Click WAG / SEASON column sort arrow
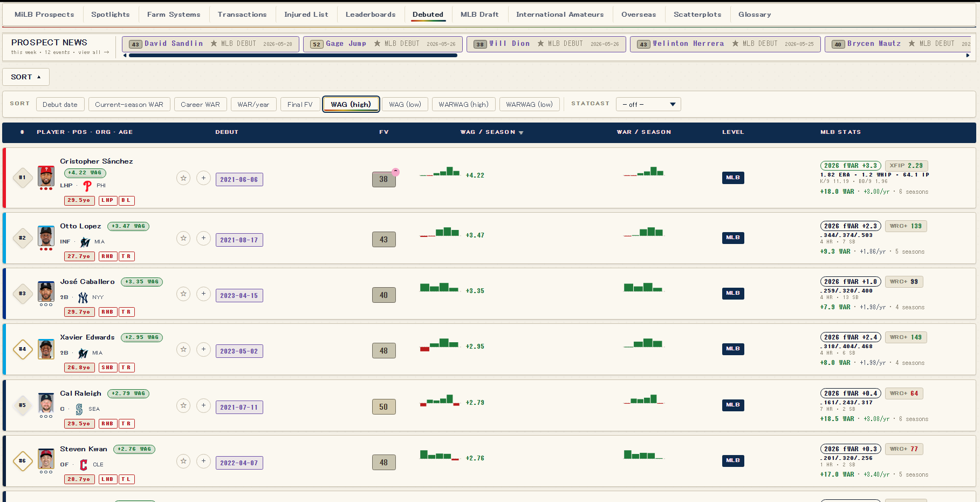This screenshot has height=502, width=980. click(521, 132)
